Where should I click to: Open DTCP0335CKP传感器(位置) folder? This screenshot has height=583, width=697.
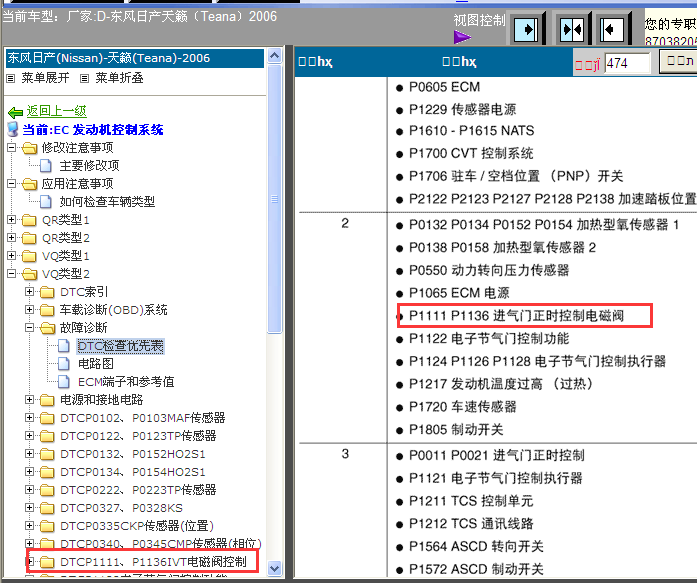pyautogui.click(x=137, y=526)
